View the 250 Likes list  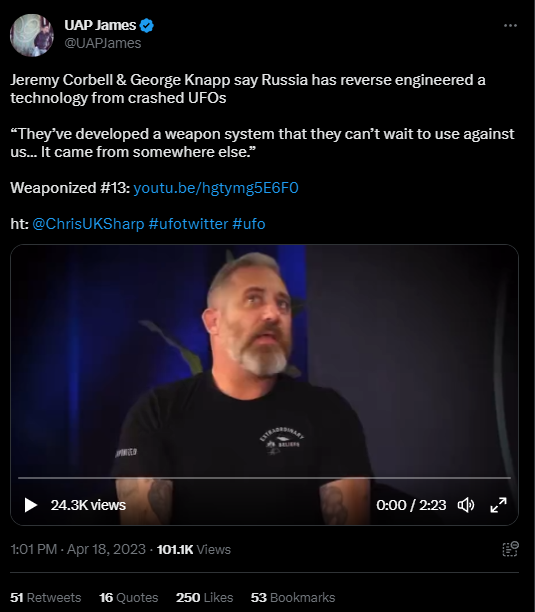pyautogui.click(x=204, y=598)
